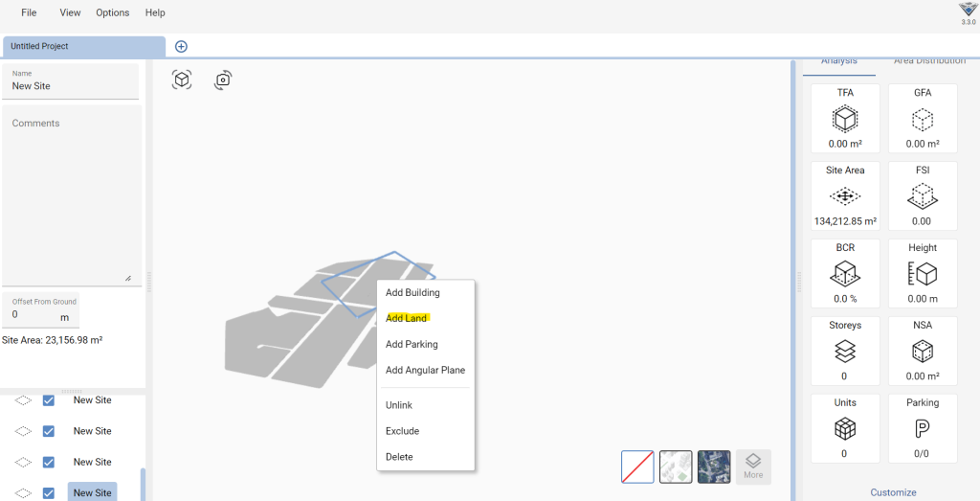980x501 pixels.
Task: Open the View menu
Action: coord(70,12)
